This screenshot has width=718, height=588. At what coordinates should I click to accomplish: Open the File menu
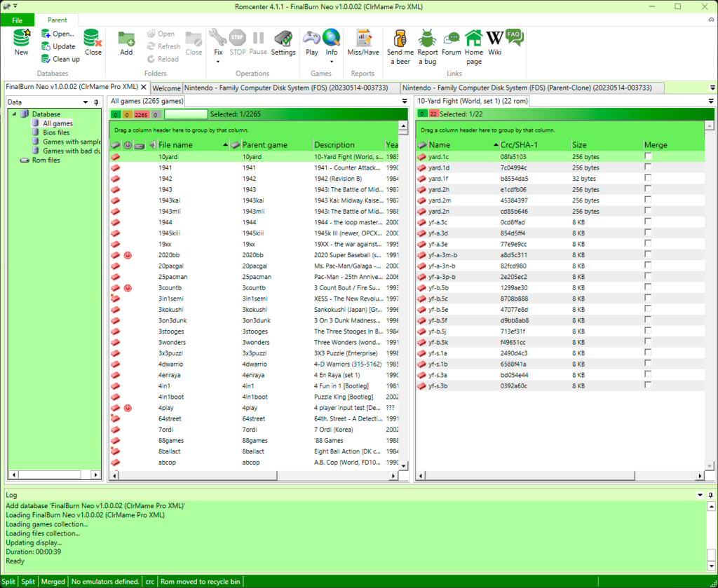click(x=18, y=20)
